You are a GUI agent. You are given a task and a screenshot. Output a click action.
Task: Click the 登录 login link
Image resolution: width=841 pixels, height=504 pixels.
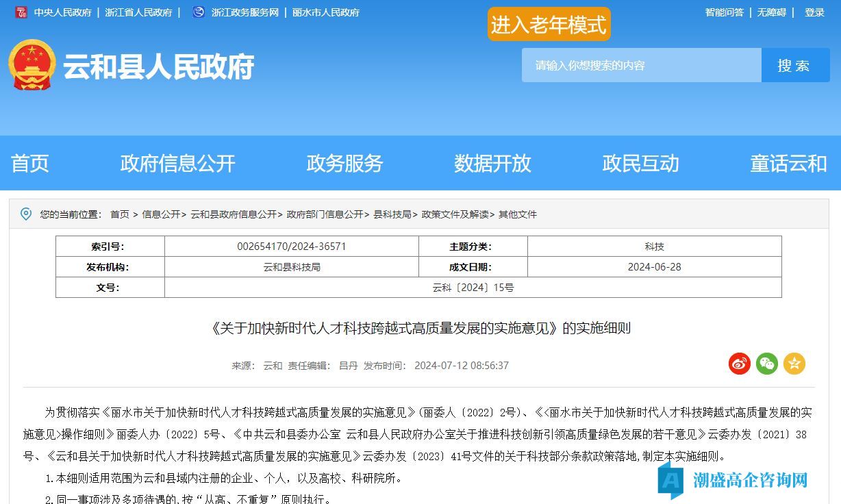pyautogui.click(x=814, y=12)
